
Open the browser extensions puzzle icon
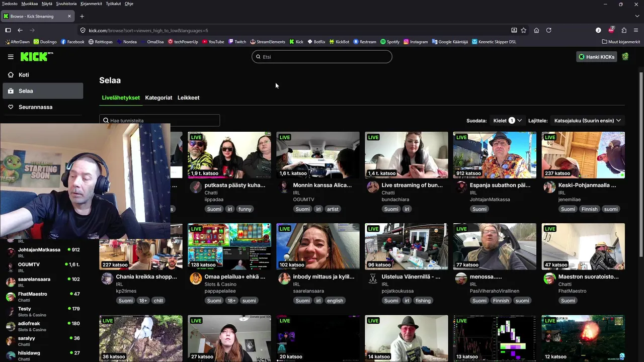tap(624, 30)
